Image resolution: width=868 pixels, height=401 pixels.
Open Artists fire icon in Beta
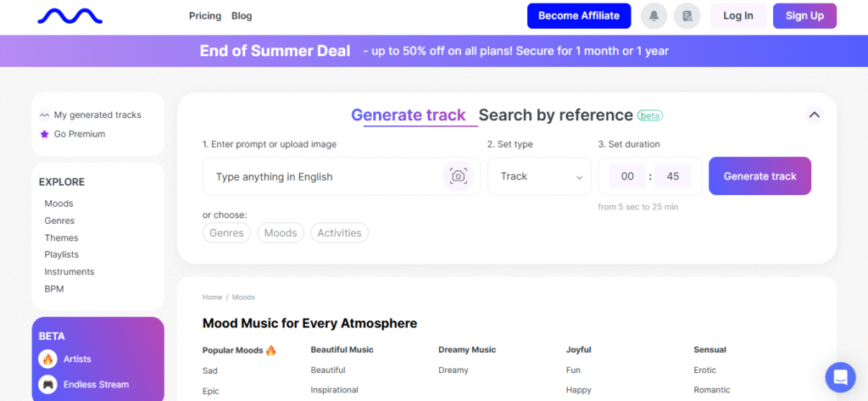click(x=47, y=359)
